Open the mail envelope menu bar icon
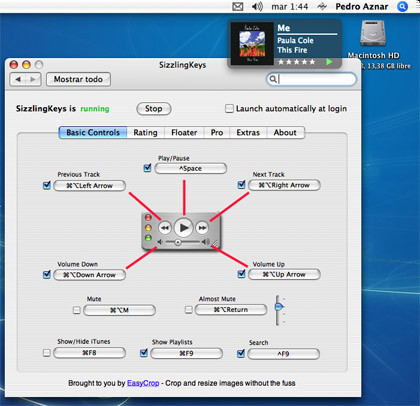This screenshot has width=420, height=406. tap(237, 6)
